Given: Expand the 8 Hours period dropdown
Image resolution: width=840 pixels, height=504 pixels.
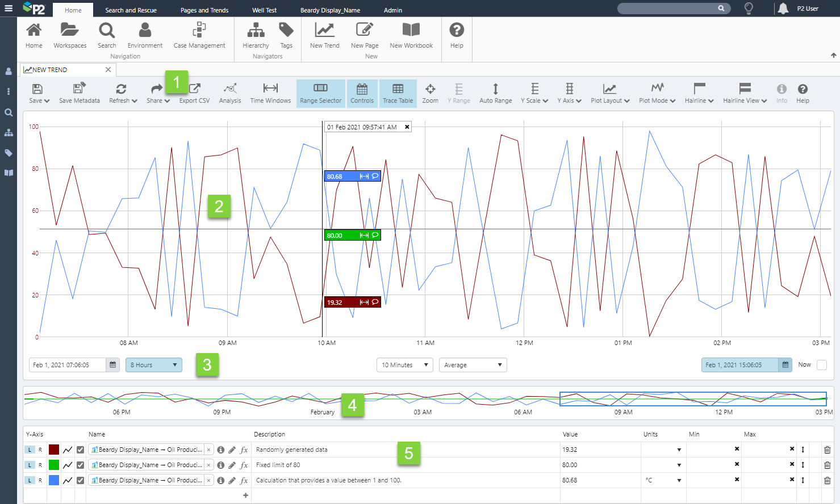Looking at the screenshot, I should 153,365.
